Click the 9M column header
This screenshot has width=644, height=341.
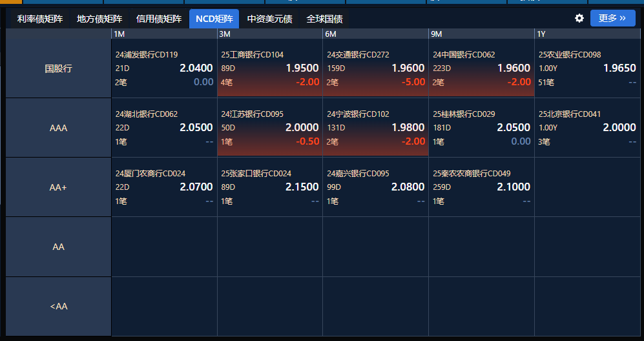point(482,34)
